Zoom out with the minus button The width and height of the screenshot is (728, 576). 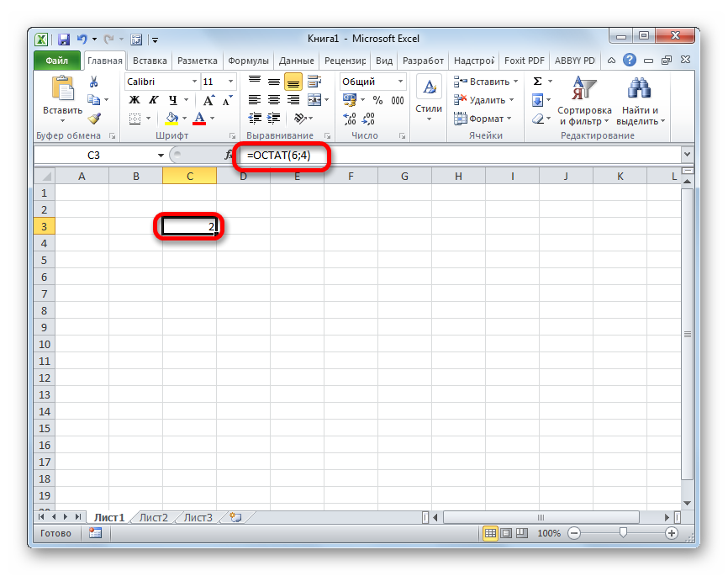(x=574, y=533)
